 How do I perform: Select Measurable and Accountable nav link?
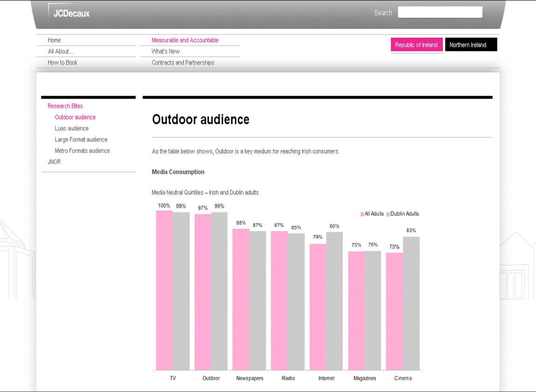185,40
